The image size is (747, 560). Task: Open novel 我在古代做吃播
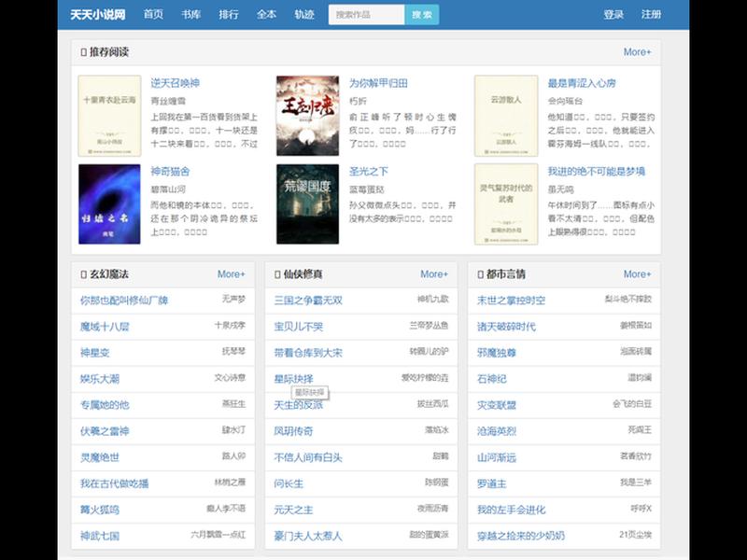coord(114,483)
